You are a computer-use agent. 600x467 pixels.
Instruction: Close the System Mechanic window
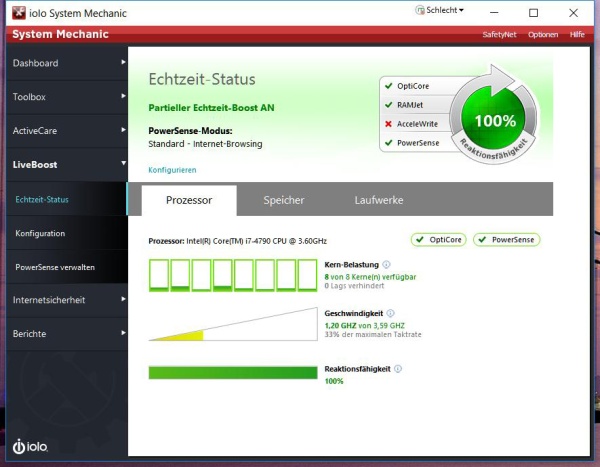(x=573, y=13)
